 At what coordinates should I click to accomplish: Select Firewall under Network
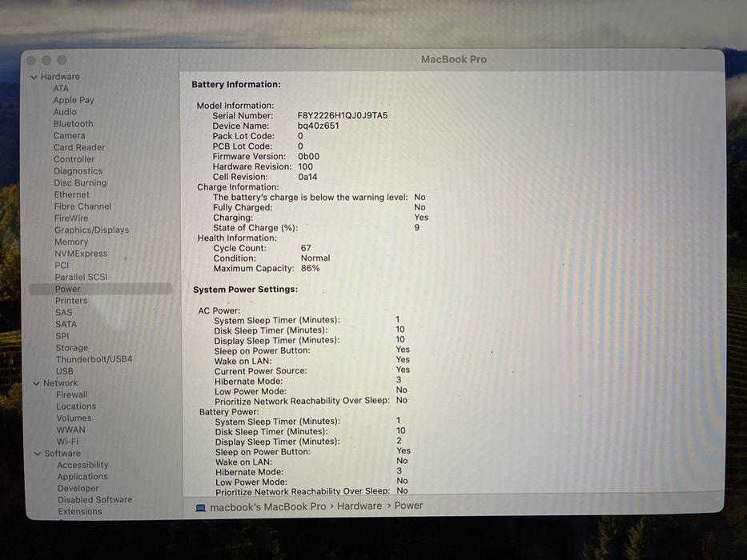pyautogui.click(x=72, y=394)
